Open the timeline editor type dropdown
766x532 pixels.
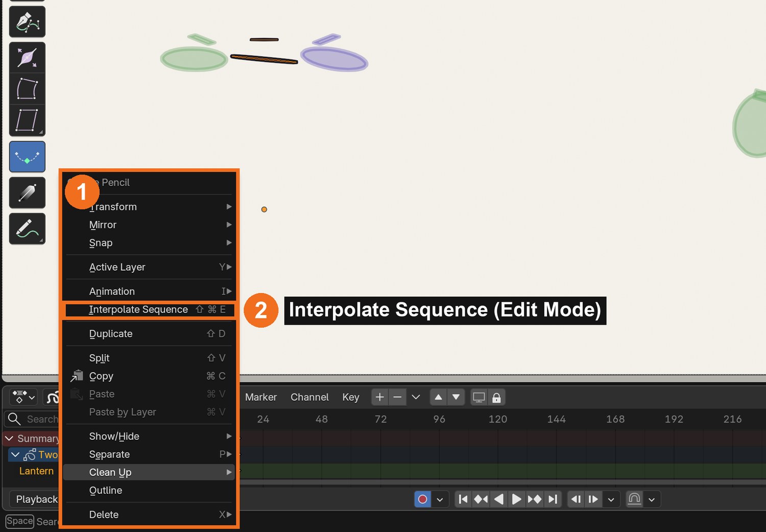[x=23, y=397]
